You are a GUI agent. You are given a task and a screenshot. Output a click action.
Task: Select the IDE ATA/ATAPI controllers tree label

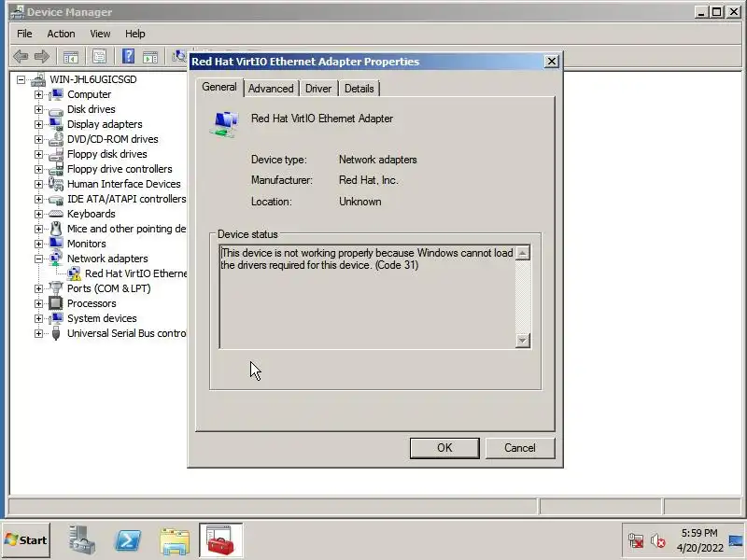point(127,199)
